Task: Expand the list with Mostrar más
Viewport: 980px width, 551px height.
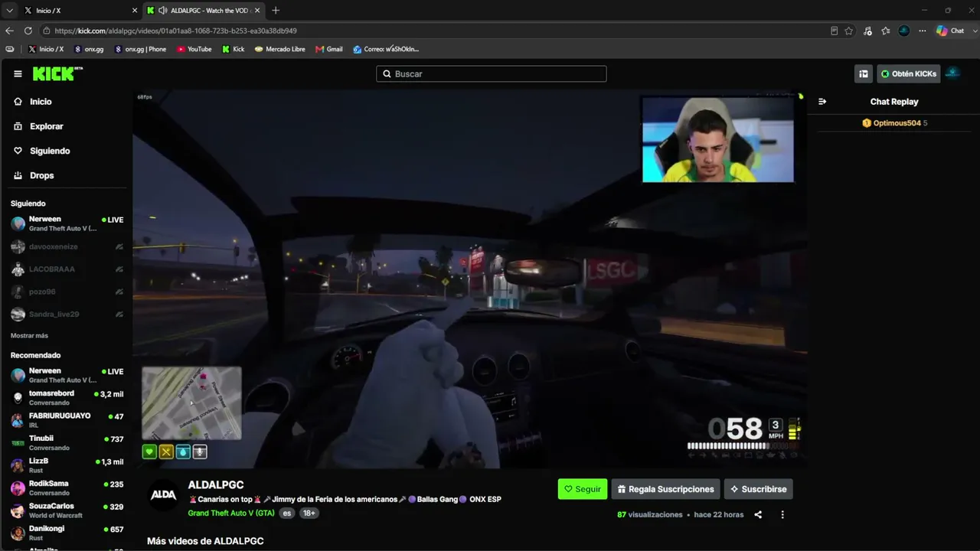Action: tap(29, 336)
